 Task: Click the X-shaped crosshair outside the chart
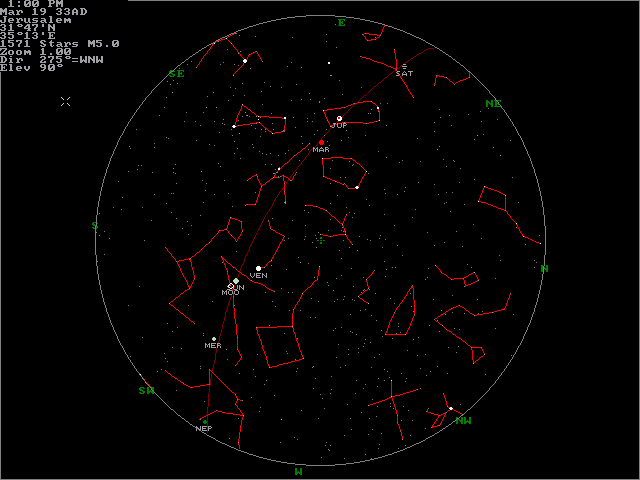[65, 101]
